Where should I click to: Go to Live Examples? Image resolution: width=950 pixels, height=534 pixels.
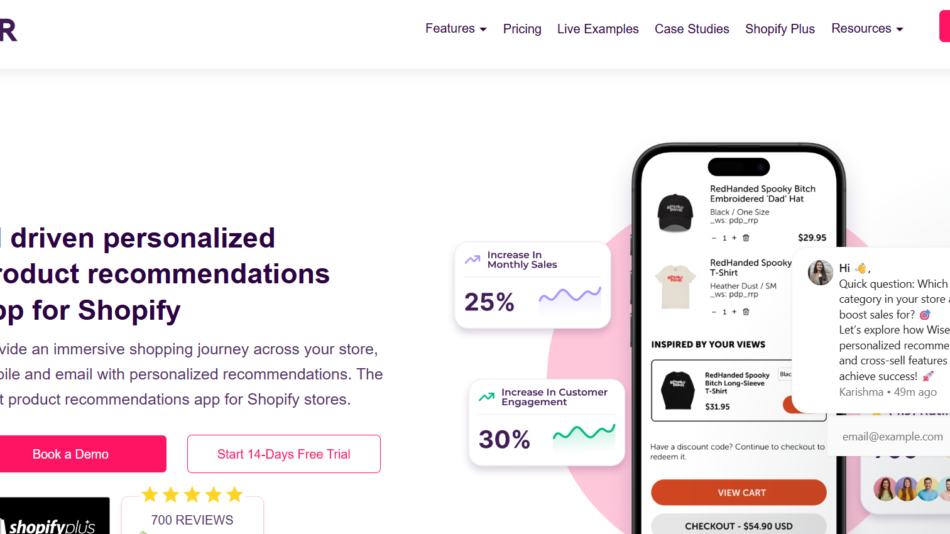pyautogui.click(x=598, y=29)
